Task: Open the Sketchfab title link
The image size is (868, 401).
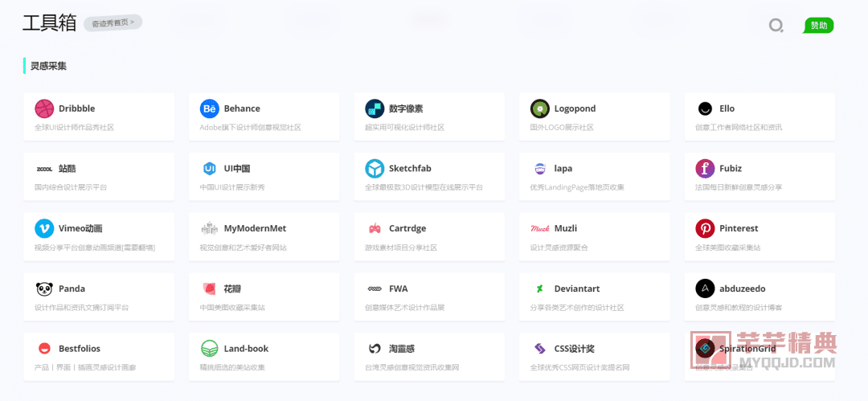Action: tap(410, 169)
